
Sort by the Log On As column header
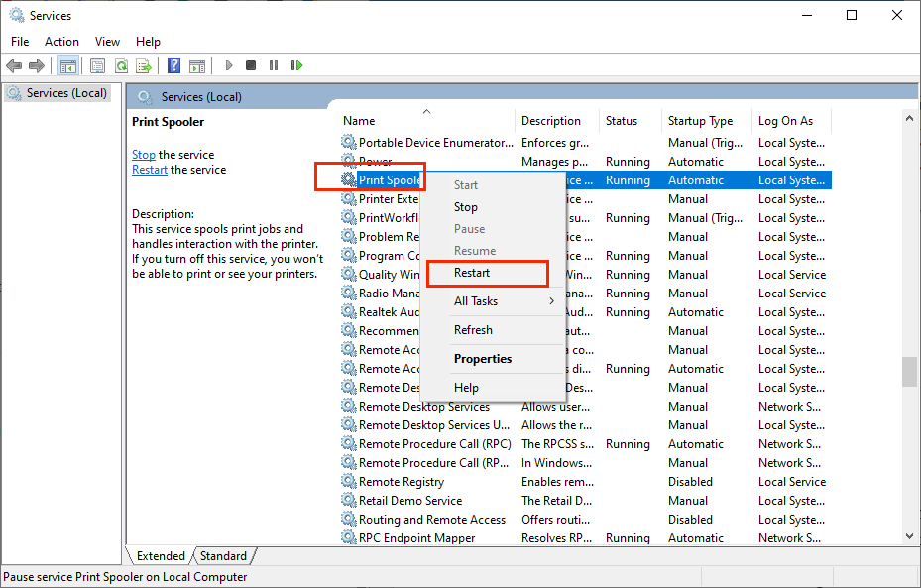click(x=792, y=120)
